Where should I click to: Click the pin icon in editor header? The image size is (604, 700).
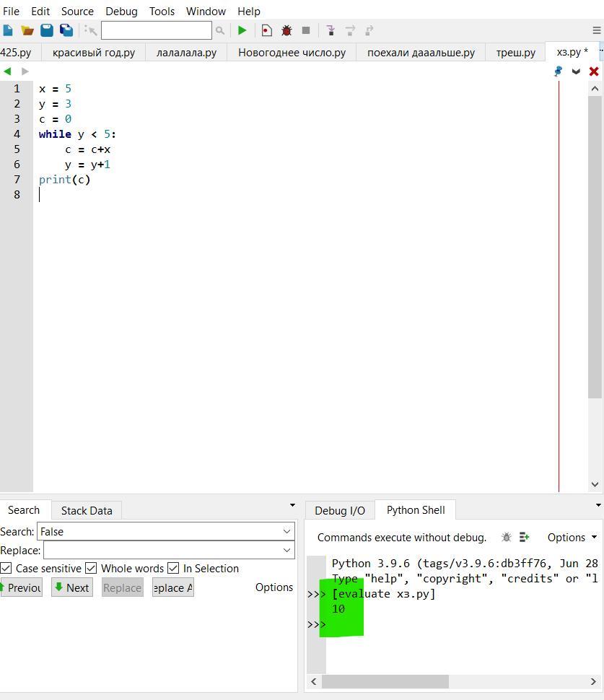(558, 71)
